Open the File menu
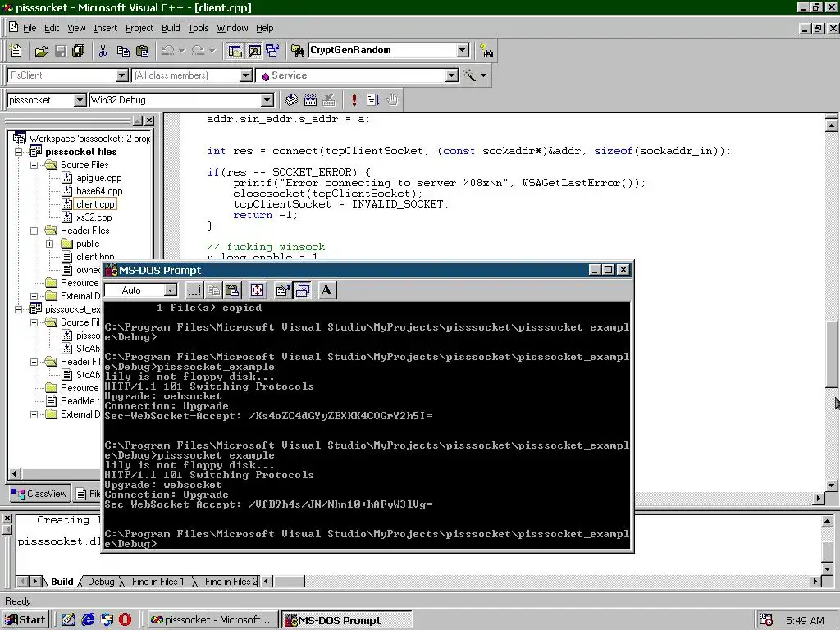Viewport: 840px width, 630px height. pos(30,28)
